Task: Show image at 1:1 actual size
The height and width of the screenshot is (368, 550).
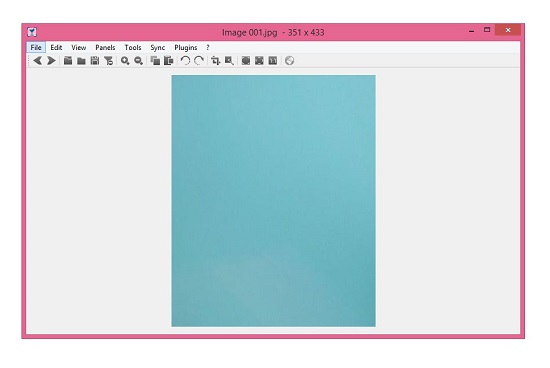Action: [x=273, y=61]
